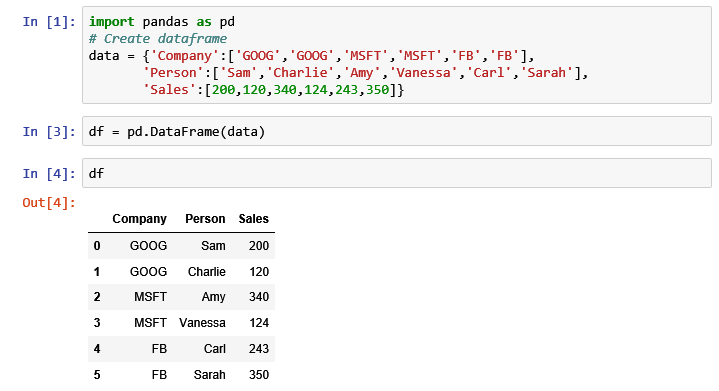Click the Person column header
The width and height of the screenshot is (719, 391).
click(x=205, y=219)
